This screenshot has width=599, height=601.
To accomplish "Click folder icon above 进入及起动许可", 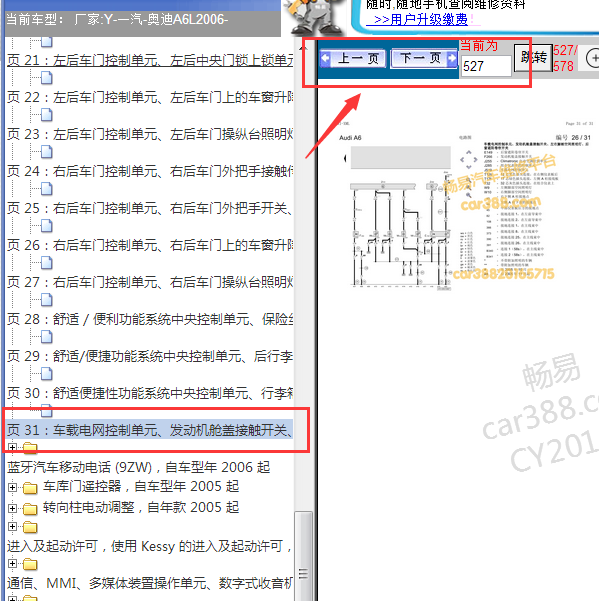I will (x=30, y=527).
